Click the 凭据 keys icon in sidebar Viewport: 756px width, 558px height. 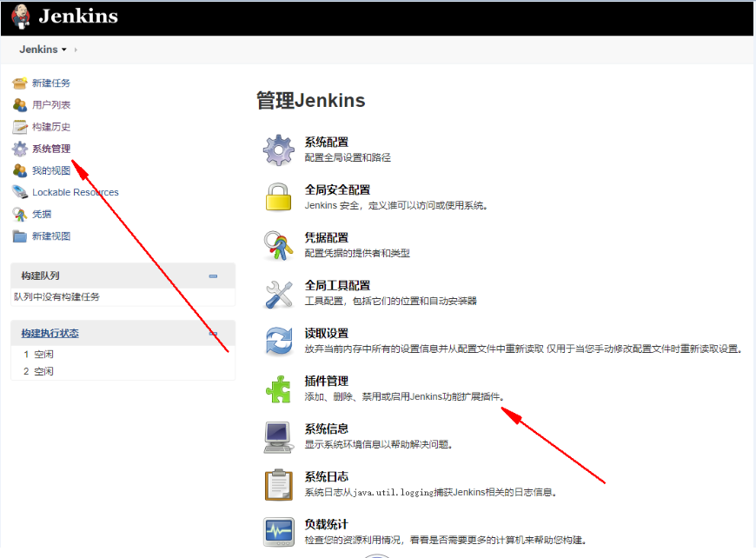tap(20, 214)
